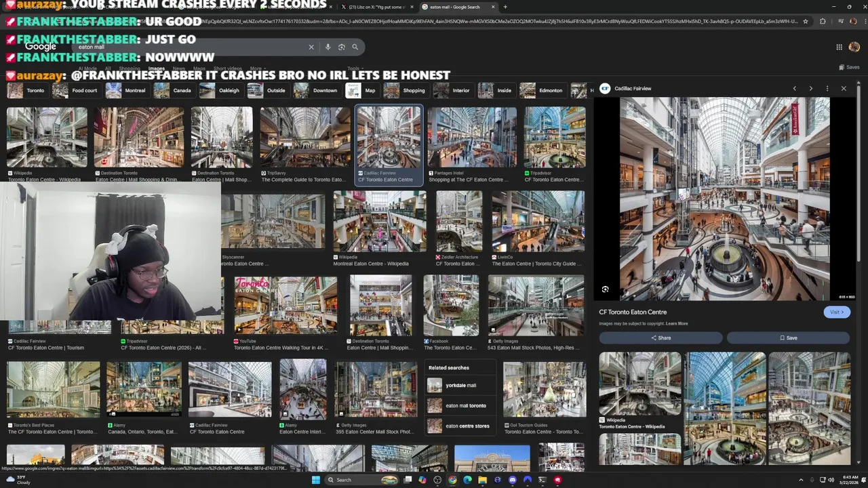Switch to the News search tab
The height and width of the screenshot is (488, 868).
pos(179,68)
